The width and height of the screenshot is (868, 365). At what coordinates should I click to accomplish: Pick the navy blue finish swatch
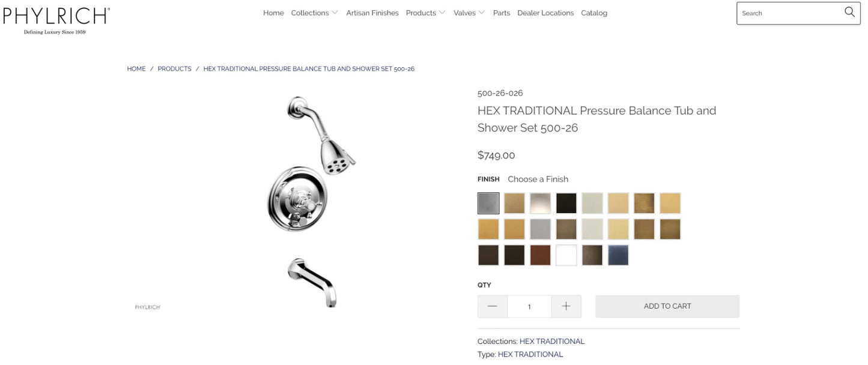618,255
